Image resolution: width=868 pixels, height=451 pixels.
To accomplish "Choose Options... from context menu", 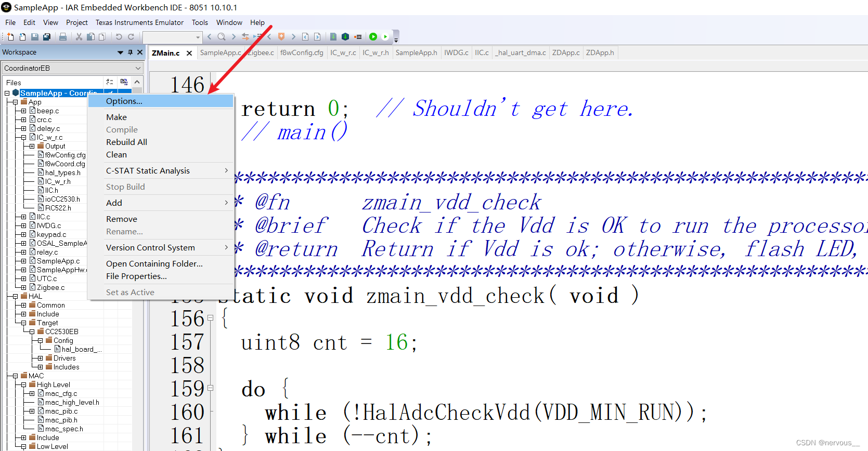I will 161,101.
